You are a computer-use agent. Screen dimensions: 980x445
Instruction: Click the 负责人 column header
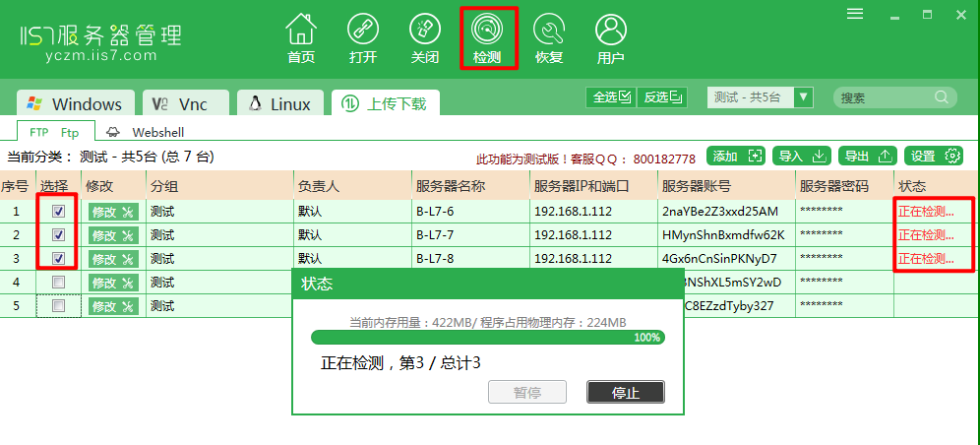pos(353,186)
